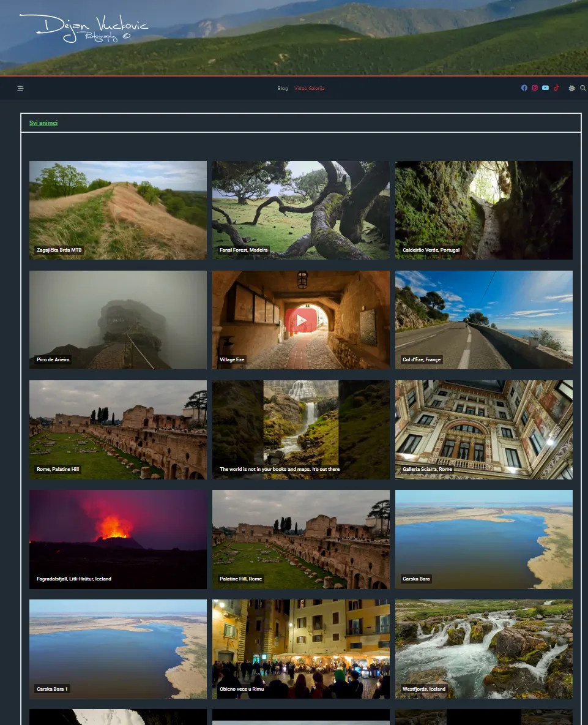This screenshot has width=588, height=725.
Task: Click the Pico de Arieiro caption
Action: point(53,359)
